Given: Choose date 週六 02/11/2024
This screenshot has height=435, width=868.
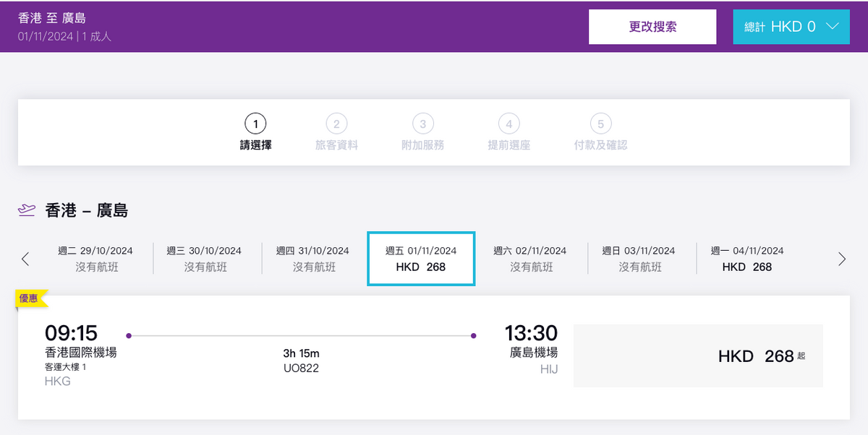Looking at the screenshot, I should 530,259.
